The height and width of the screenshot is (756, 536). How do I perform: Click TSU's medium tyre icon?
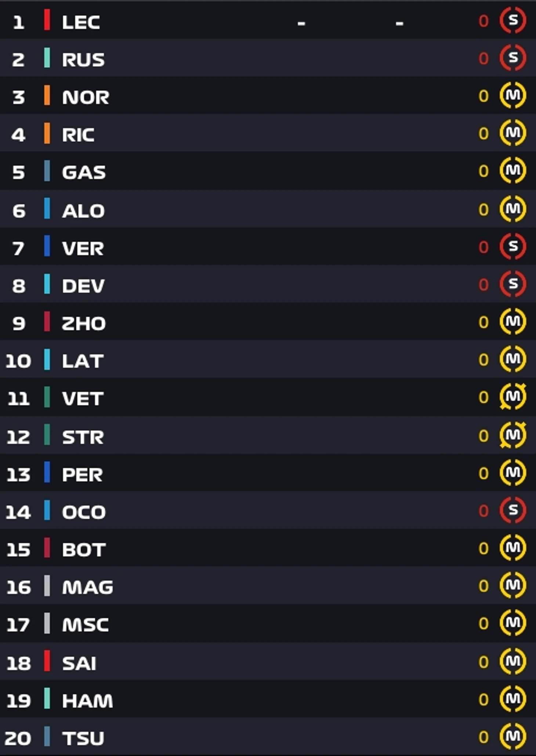(x=513, y=736)
